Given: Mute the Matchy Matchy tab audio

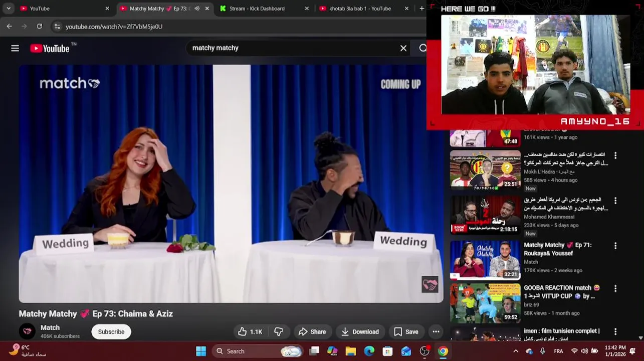Looking at the screenshot, I should [197, 9].
